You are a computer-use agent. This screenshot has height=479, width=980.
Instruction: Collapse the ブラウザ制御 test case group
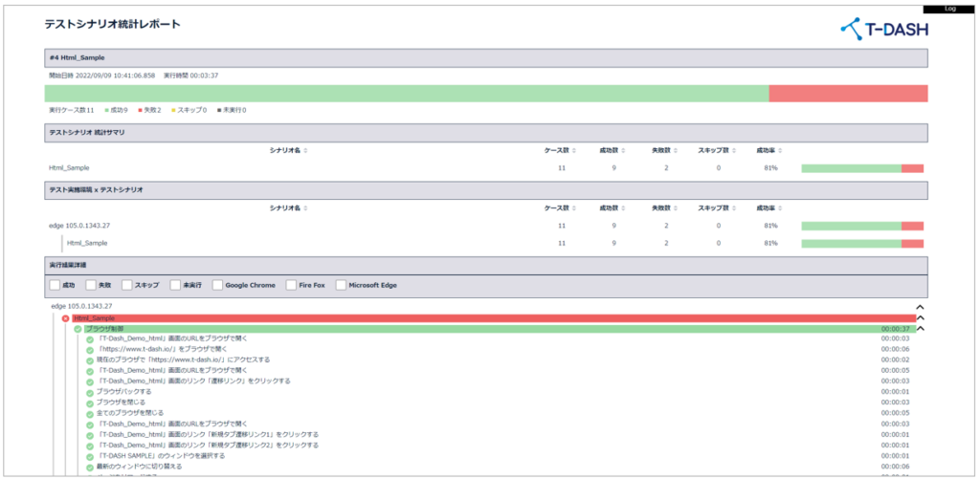point(920,329)
